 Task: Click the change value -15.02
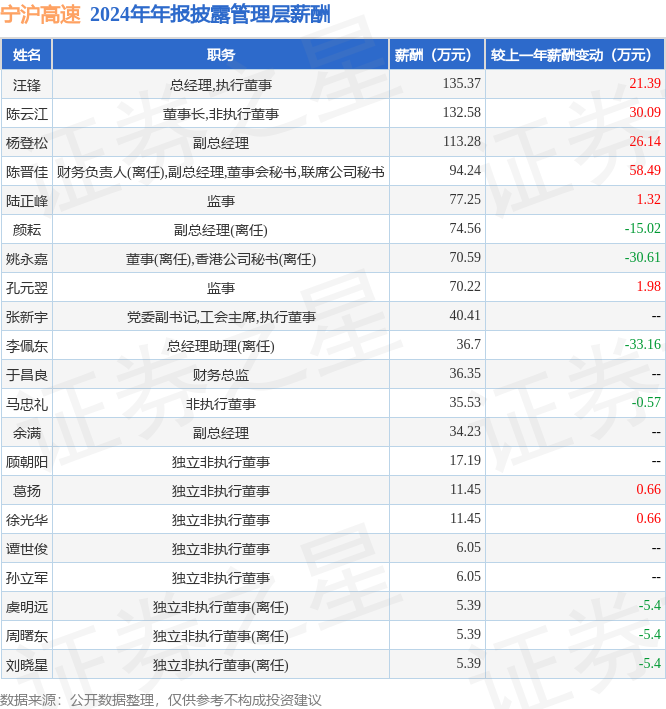[x=642, y=228]
